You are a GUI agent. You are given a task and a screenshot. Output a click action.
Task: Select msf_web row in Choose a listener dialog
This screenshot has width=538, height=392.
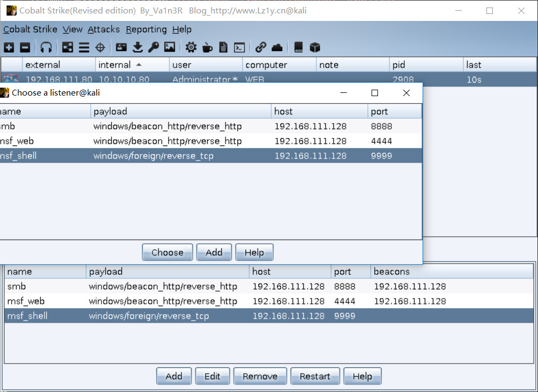click(210, 141)
